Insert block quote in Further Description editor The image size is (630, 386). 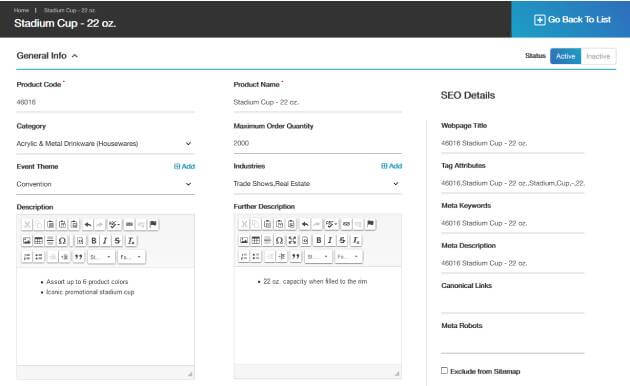296,256
